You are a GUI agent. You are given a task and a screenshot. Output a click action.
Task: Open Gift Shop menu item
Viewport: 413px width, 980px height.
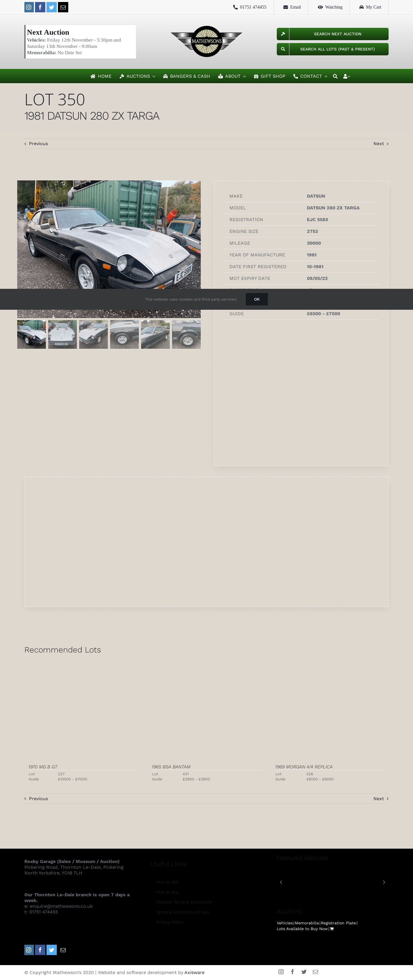(269, 76)
